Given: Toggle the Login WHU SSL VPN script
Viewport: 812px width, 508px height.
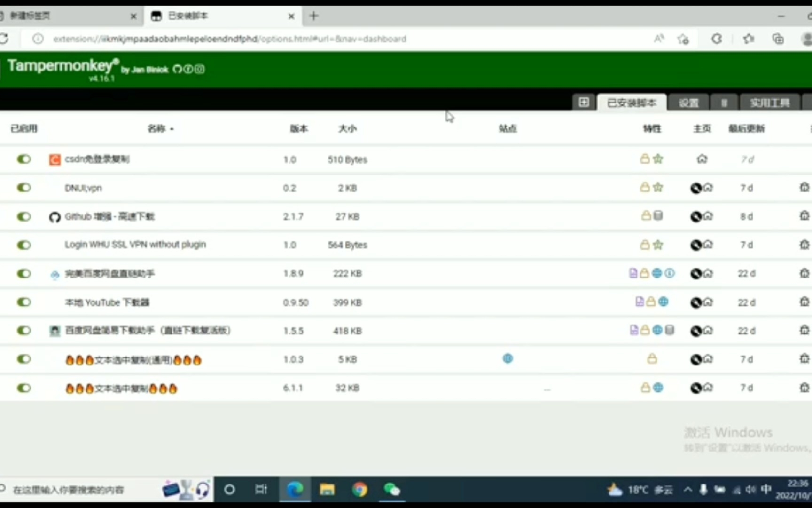Looking at the screenshot, I should [x=23, y=245].
